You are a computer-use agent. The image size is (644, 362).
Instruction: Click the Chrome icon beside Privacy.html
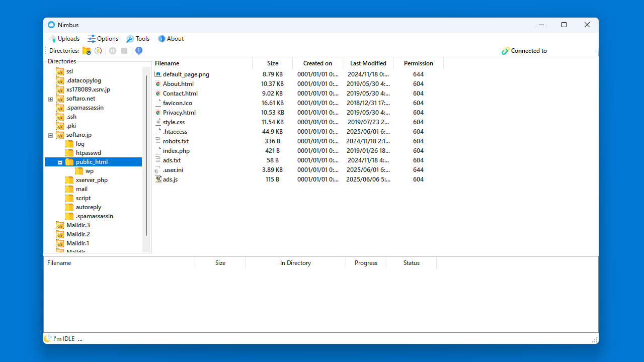pos(158,113)
